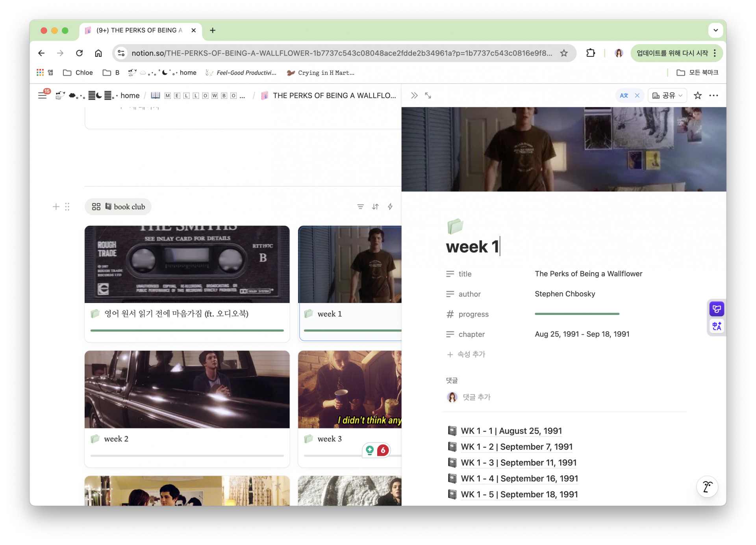The width and height of the screenshot is (756, 545).
Task: Open the week 1 gallery card
Action: 350,284
